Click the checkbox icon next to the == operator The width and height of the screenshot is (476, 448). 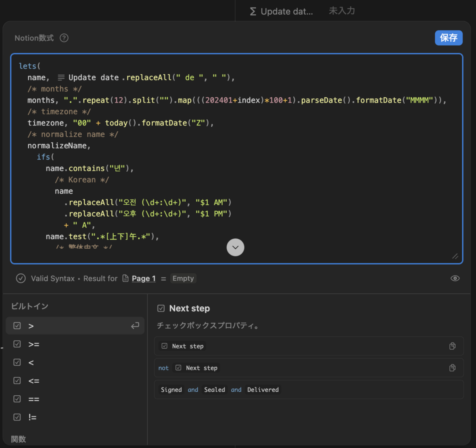coord(17,399)
